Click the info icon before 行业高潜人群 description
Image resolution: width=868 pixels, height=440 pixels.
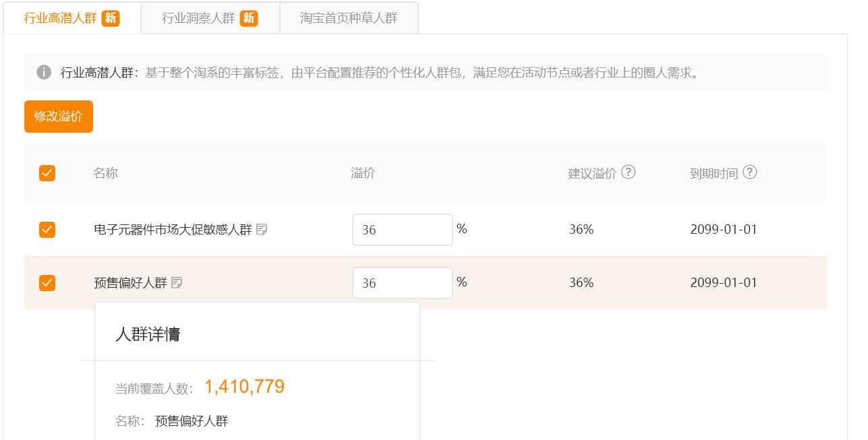pos(44,72)
